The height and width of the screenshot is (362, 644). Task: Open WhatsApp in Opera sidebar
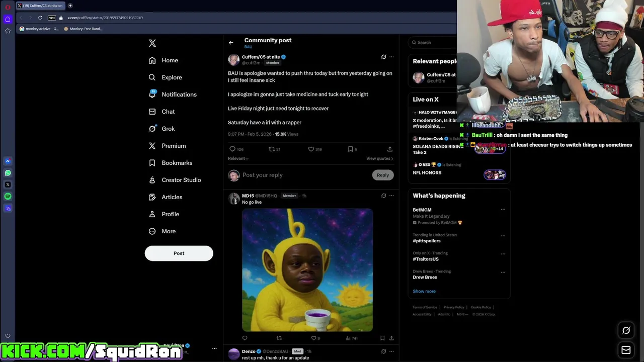[8, 173]
